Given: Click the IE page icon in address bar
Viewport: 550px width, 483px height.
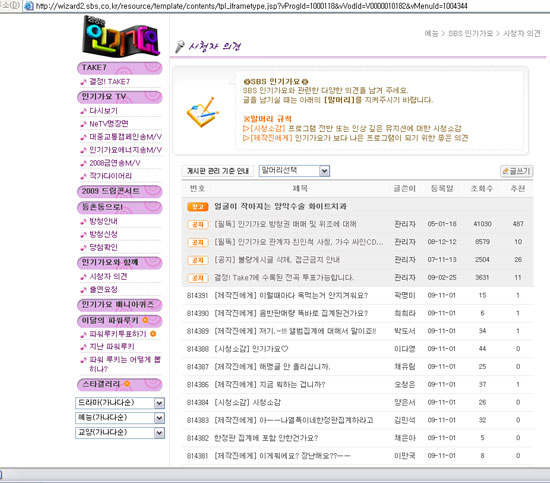Looking at the screenshot, I should [28, 6].
